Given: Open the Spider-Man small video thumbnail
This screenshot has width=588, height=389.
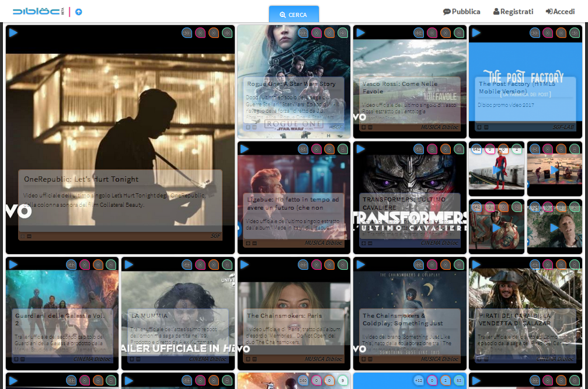Looking at the screenshot, I should [496, 169].
